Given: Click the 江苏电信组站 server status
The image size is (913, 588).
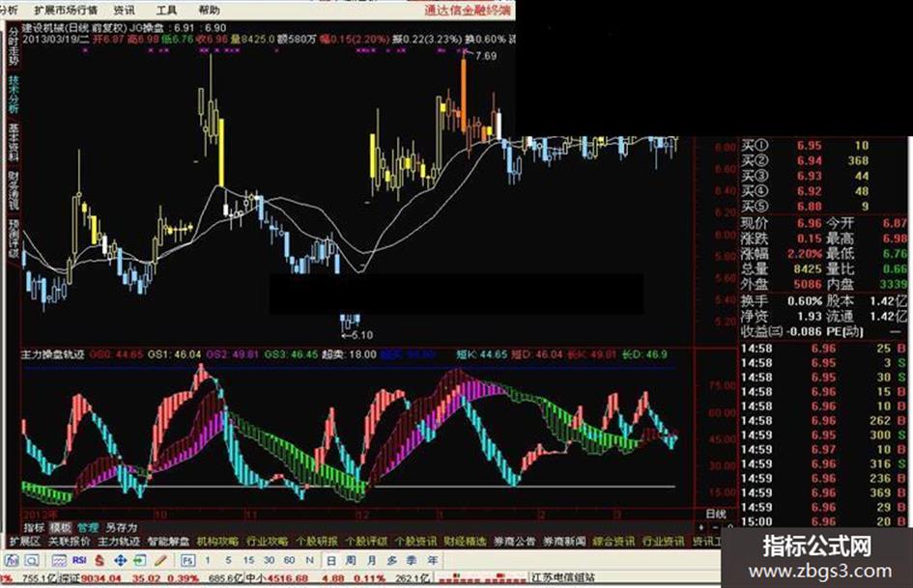Looking at the screenshot, I should pyautogui.click(x=563, y=578).
